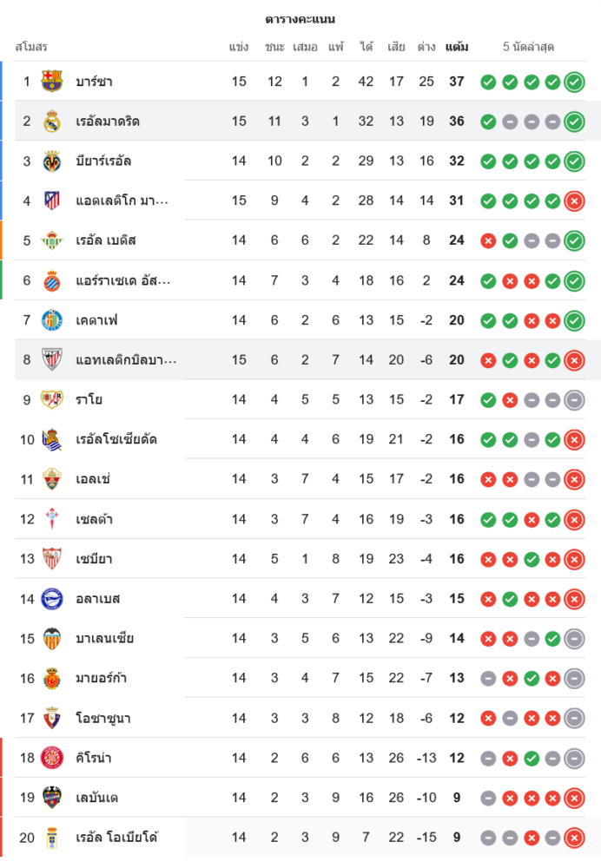Click the Real Oviedo crest icon
The image size is (601, 868).
[52, 838]
